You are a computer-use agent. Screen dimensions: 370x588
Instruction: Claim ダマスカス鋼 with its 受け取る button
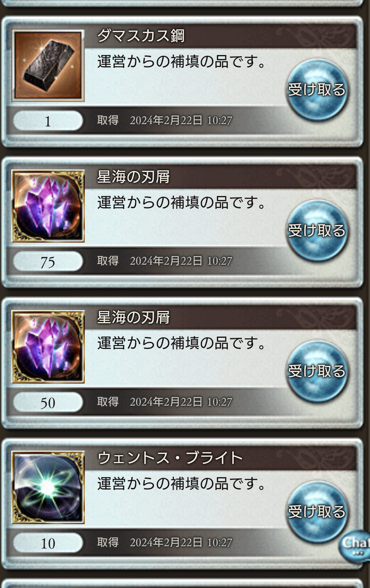317,90
